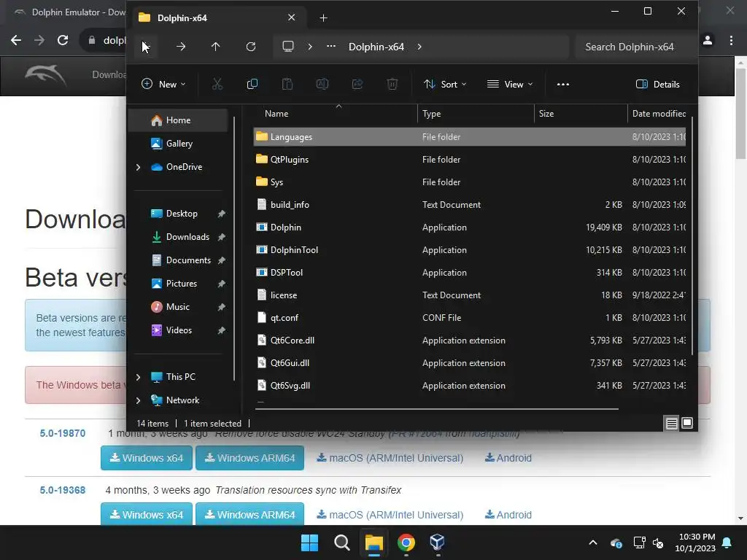Click Android link for 5.0-19368 in browser
747x560 pixels.
point(508,515)
